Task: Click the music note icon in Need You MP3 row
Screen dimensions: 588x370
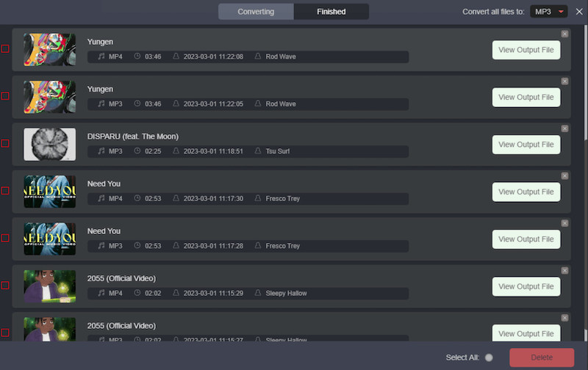Action: (x=101, y=245)
